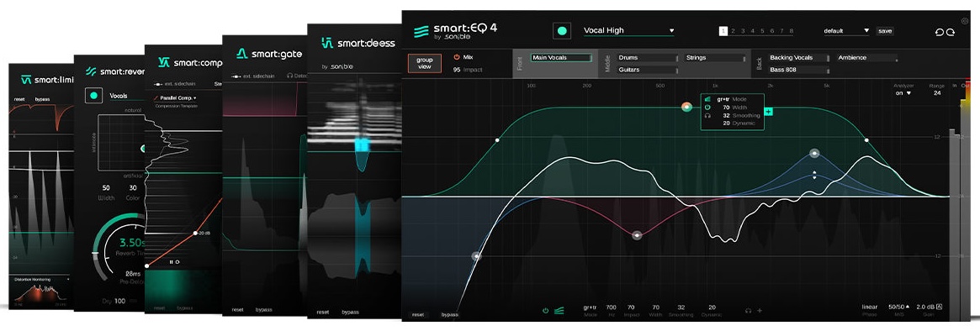980x331 pixels.
Task: Click the -20 dB threshold node in smart:comp
Action: tap(195, 233)
